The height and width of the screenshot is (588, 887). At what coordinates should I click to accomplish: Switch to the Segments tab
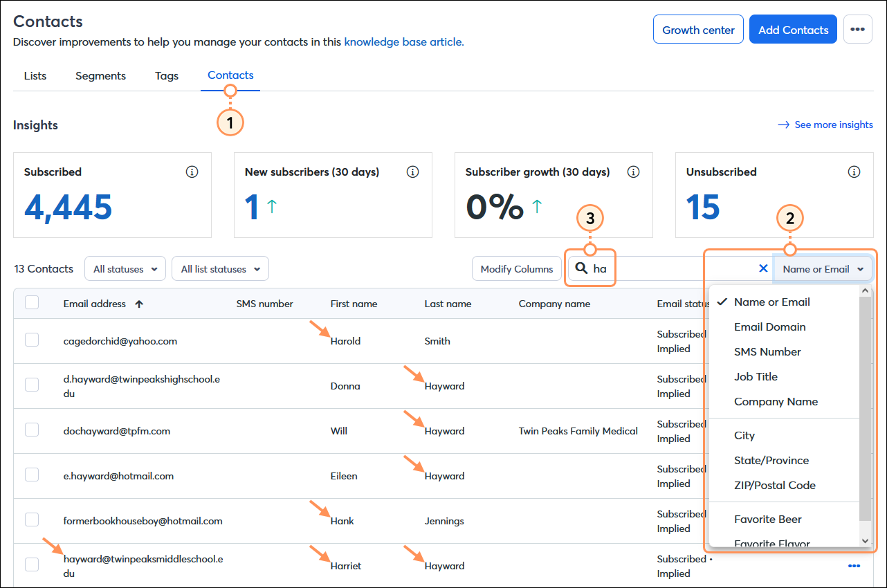tap(100, 75)
